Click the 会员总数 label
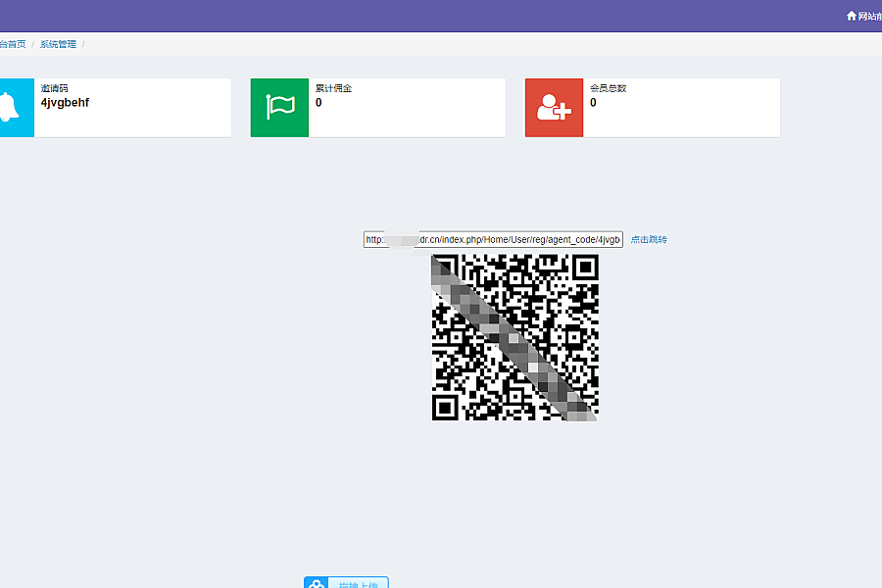The height and width of the screenshot is (588, 882). tap(608, 88)
